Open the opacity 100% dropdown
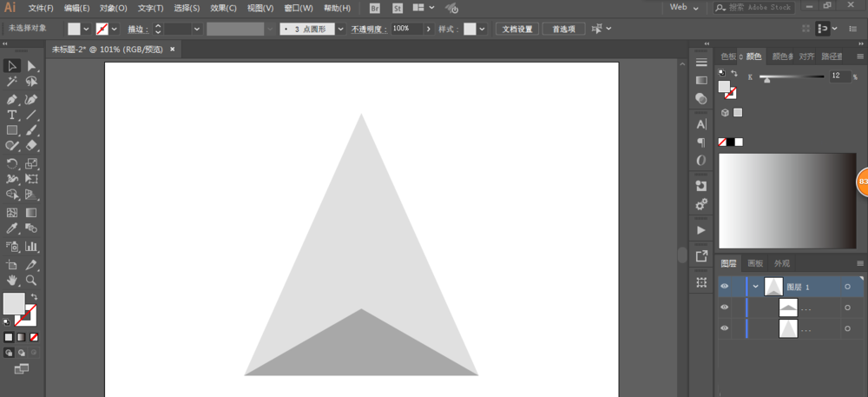The height and width of the screenshot is (397, 868). [428, 29]
